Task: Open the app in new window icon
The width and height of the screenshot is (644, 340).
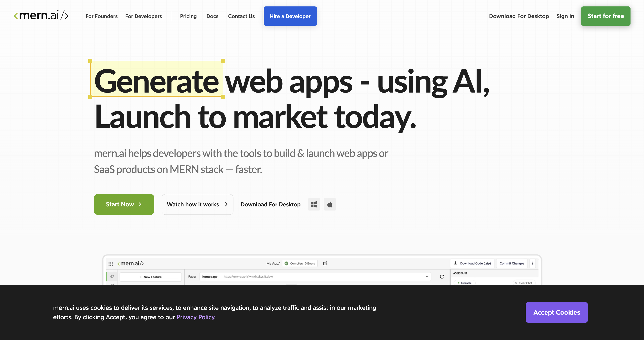Action: pyautogui.click(x=325, y=263)
